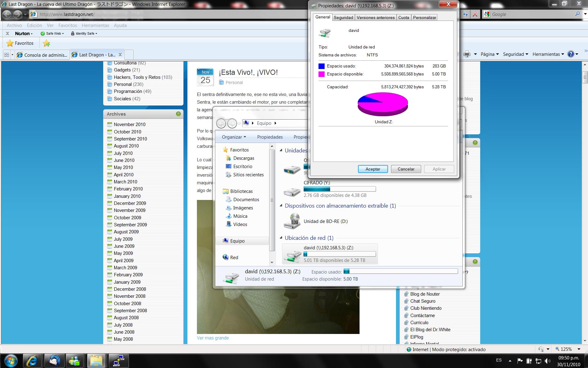Open the November 2010 archive link

(130, 125)
